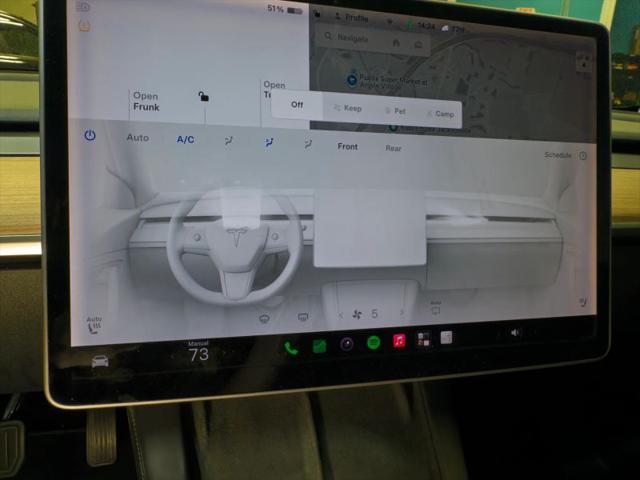Tap the unlock padlock icon on the car
640x480 pixels.
(203, 96)
